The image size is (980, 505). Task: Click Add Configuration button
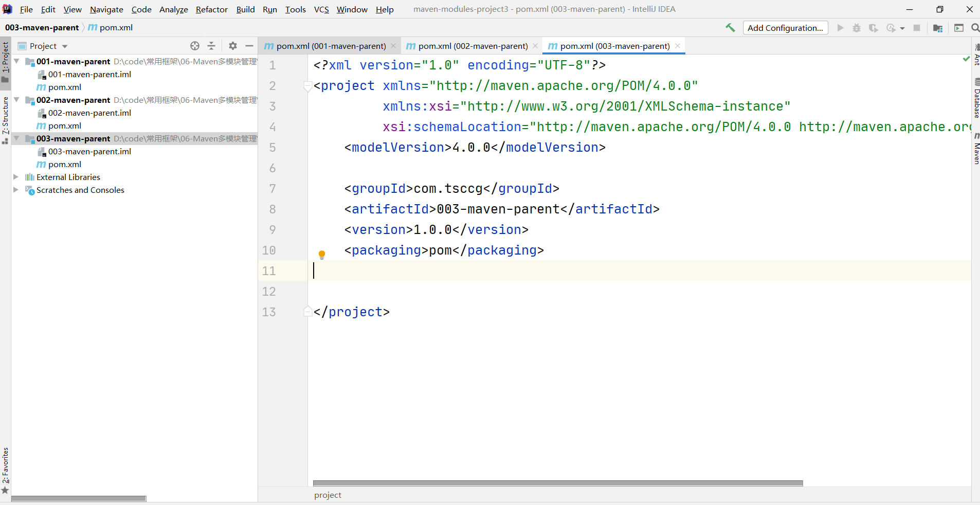[x=785, y=28]
